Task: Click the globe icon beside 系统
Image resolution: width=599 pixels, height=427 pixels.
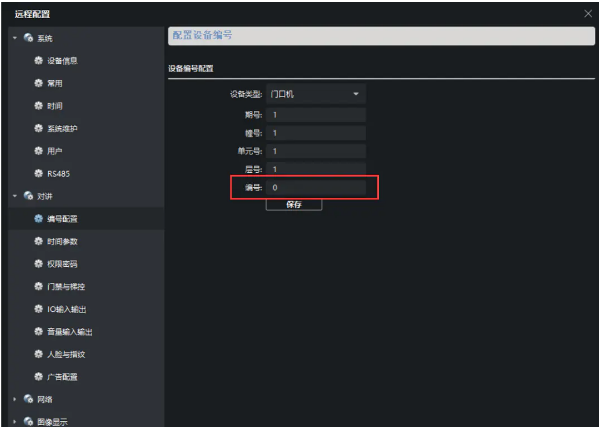Action: point(28,38)
